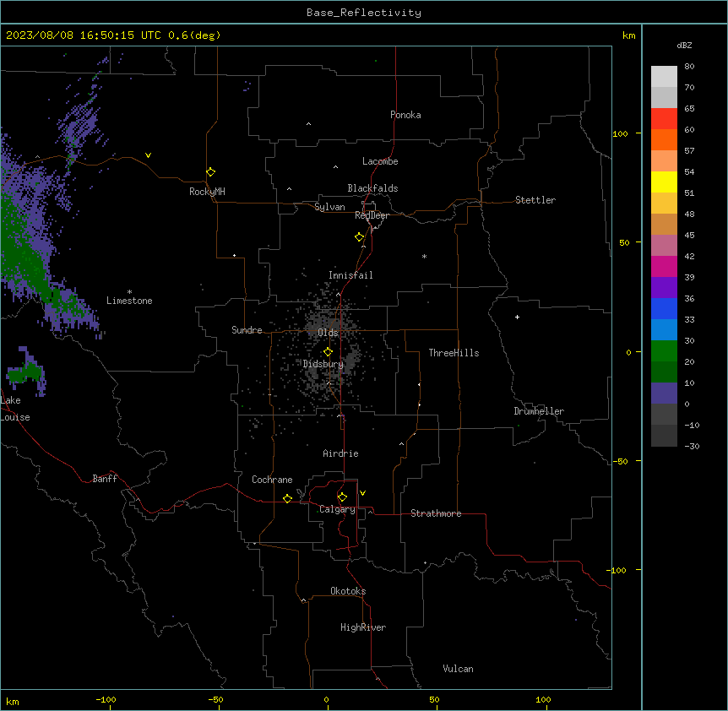Click the Lacombe label
Screen dimensions: 728x711
[380, 161]
